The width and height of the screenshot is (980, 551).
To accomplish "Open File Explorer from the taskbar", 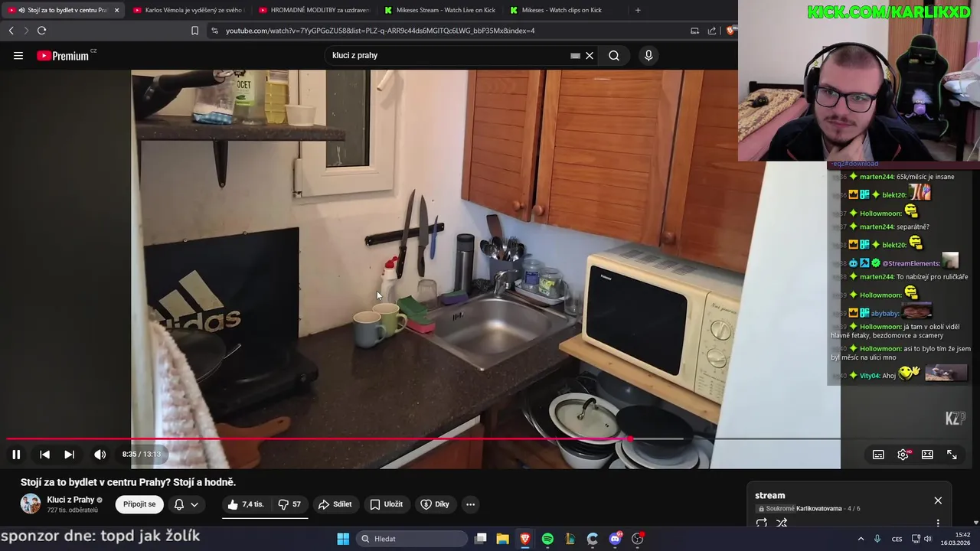I will click(502, 539).
